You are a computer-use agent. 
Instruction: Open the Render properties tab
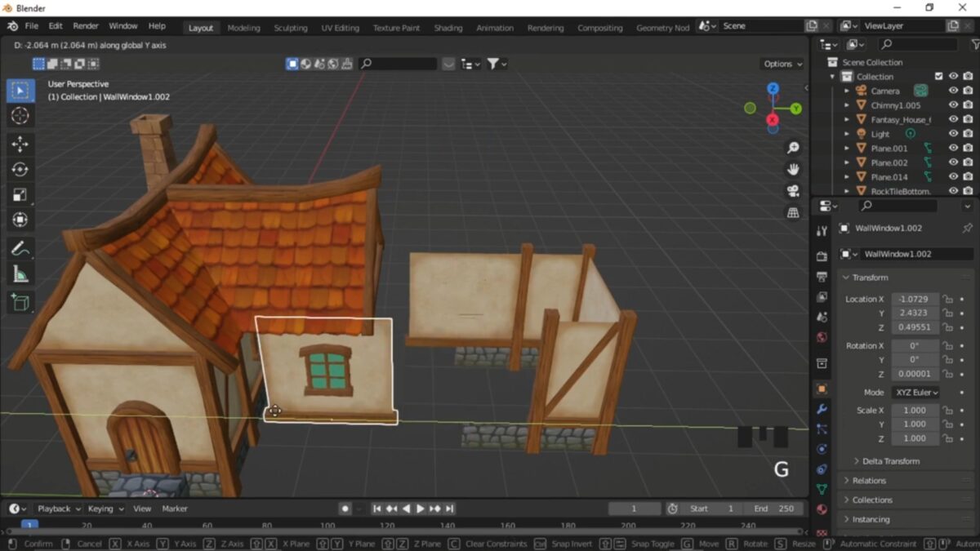coord(822,256)
